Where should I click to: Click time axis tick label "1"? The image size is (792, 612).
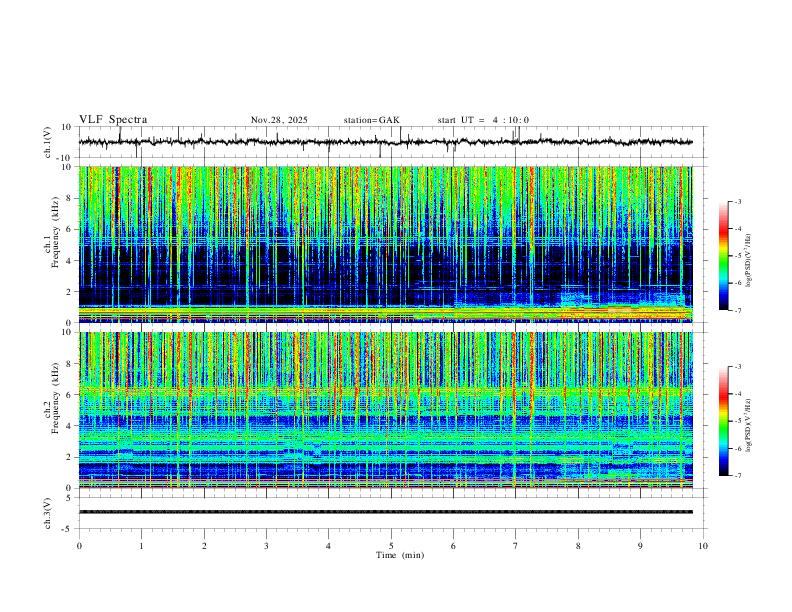coord(141,546)
